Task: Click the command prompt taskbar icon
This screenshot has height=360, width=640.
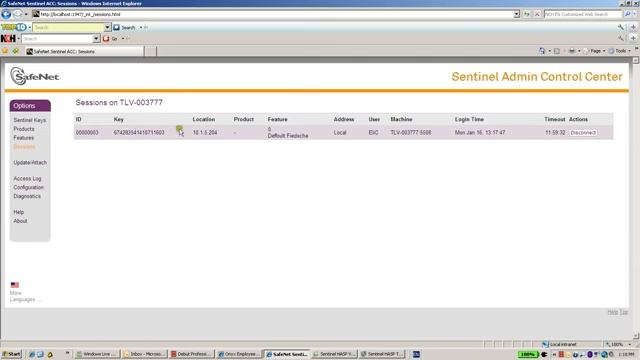Action: click(416, 354)
